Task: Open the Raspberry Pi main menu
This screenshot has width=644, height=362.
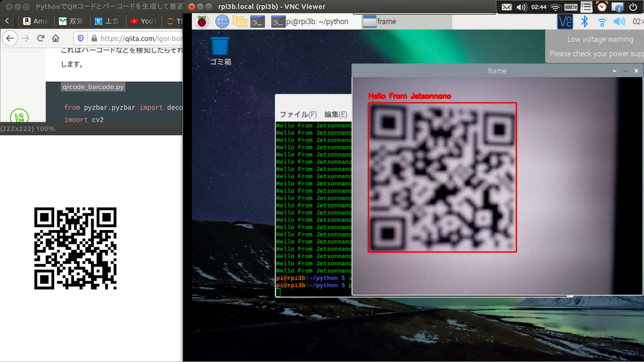Action: coord(202,21)
